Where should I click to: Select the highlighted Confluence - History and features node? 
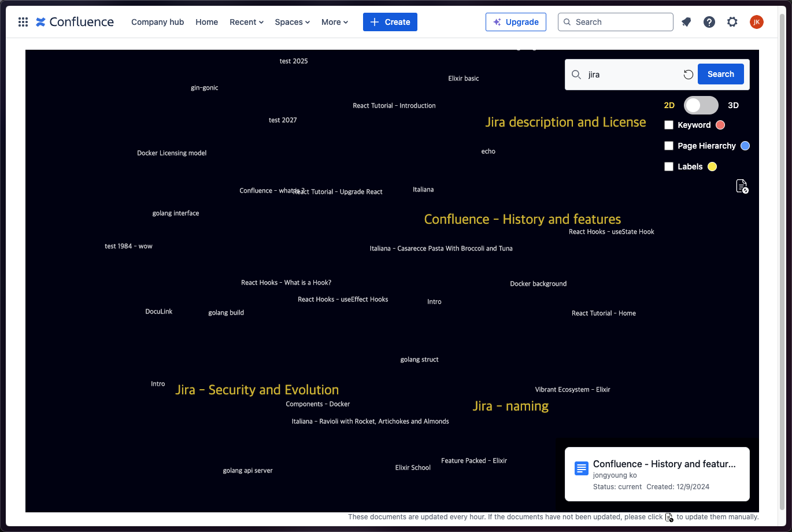(x=523, y=219)
